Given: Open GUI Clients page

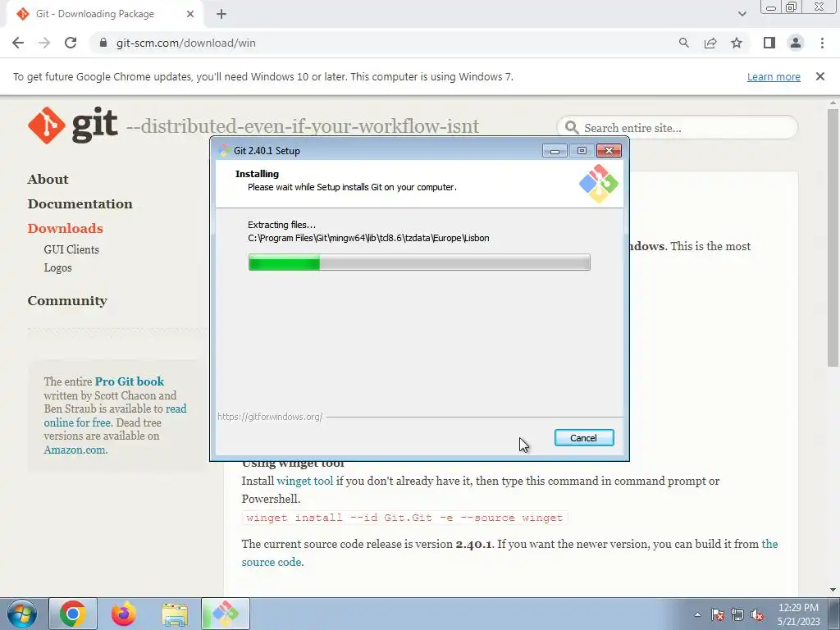Looking at the screenshot, I should pos(71,249).
